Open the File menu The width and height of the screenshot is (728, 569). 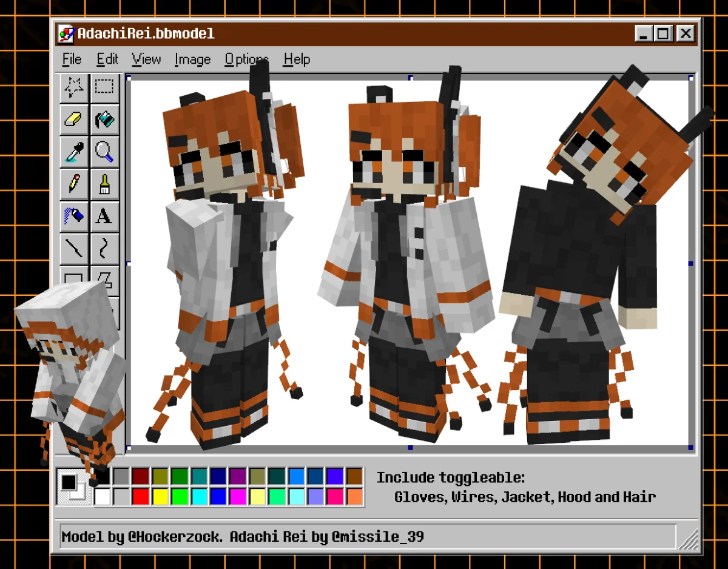72,59
